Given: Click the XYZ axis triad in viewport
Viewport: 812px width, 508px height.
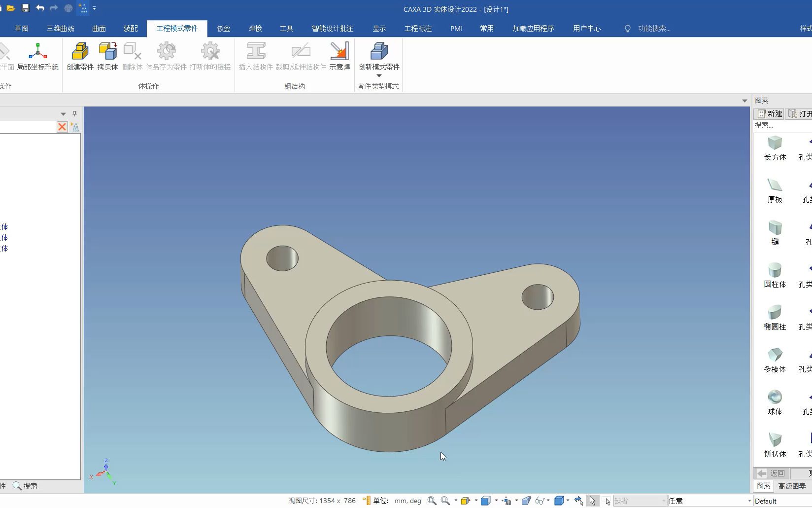Looking at the screenshot, I should [x=104, y=472].
